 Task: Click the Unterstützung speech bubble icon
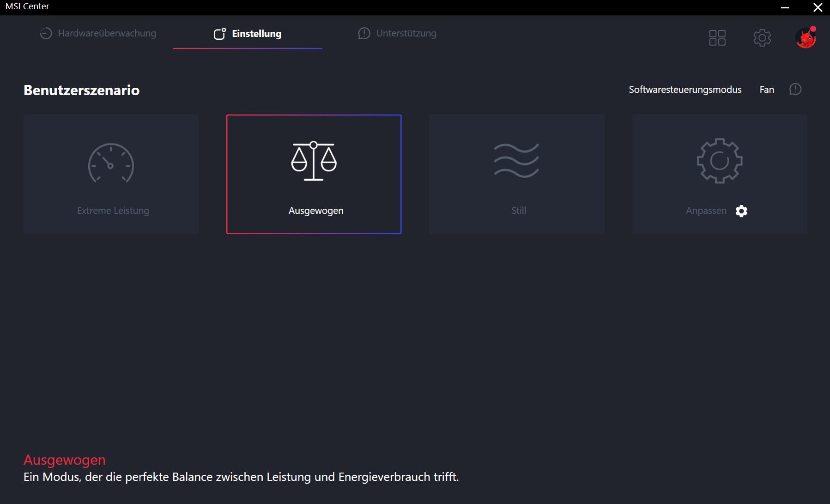click(x=364, y=33)
